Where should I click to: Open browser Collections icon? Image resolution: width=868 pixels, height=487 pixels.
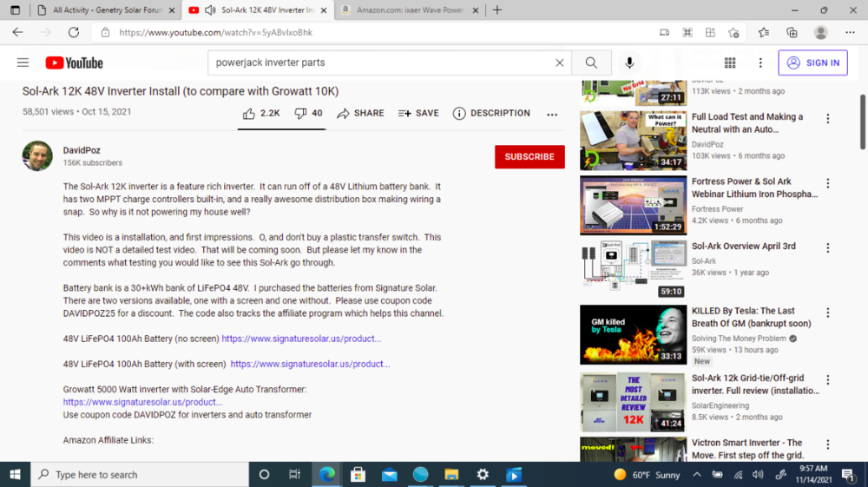[x=792, y=33]
